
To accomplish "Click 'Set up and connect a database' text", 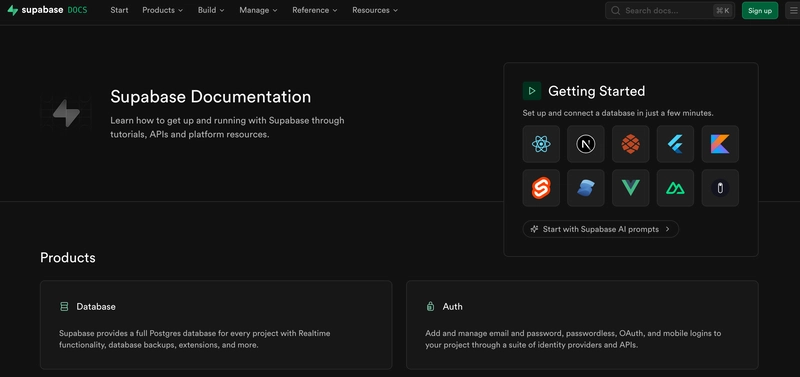I will [618, 113].
